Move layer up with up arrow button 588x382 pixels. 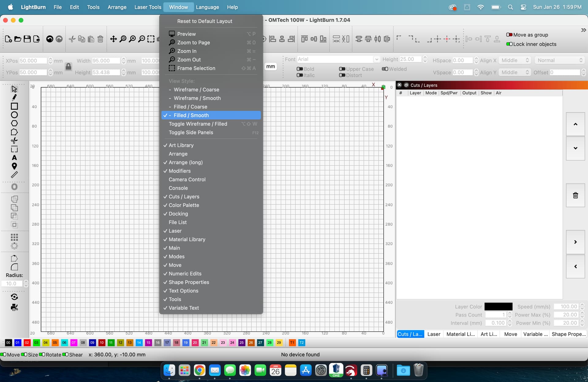point(575,124)
